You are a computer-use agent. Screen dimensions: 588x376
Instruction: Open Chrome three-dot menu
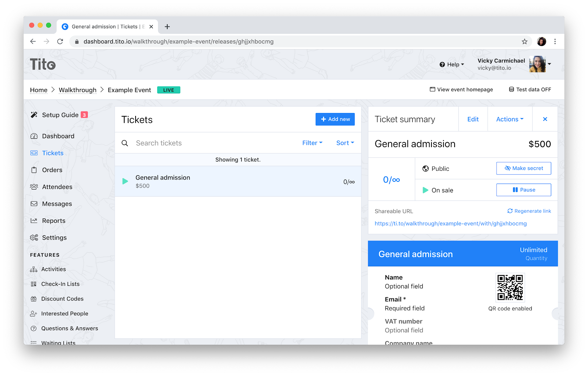(555, 42)
